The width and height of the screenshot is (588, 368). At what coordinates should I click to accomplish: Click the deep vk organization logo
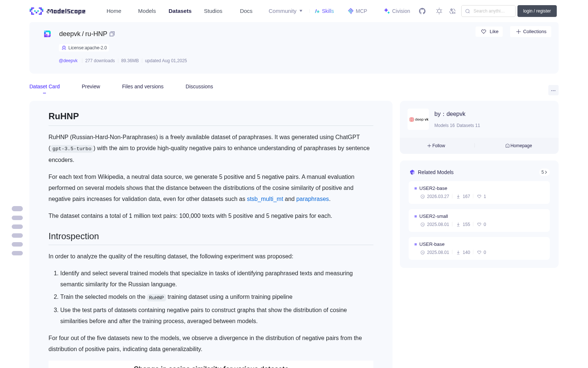coord(418,119)
